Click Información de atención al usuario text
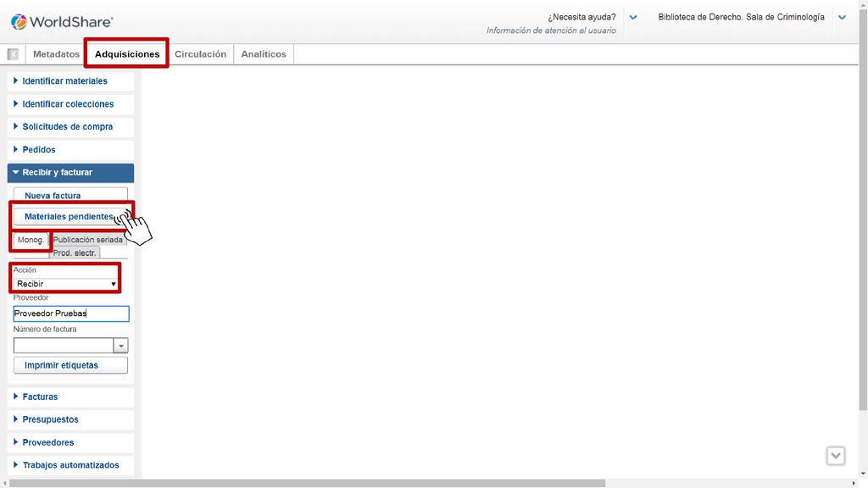Image resolution: width=868 pixels, height=488 pixels. (x=551, y=30)
